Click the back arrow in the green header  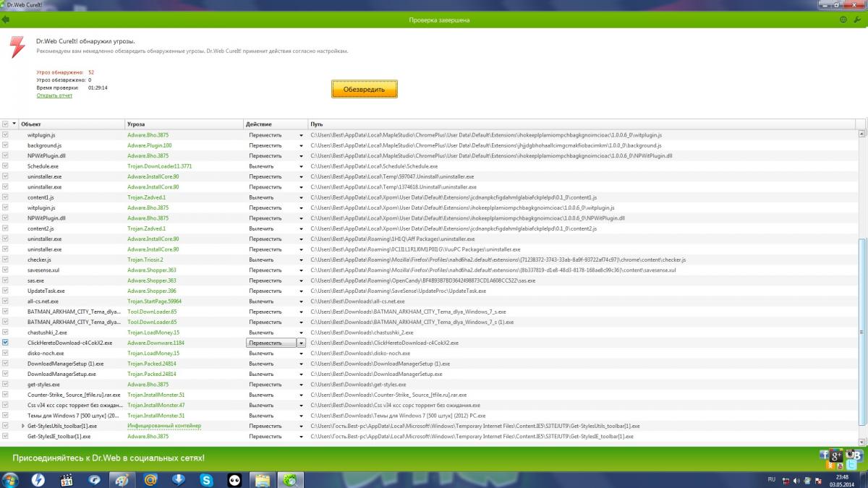(5, 20)
